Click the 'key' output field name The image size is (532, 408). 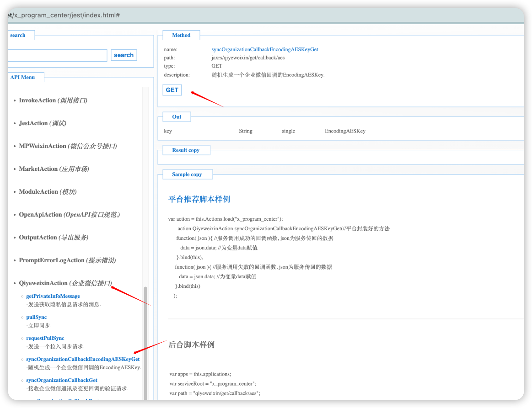(x=168, y=131)
